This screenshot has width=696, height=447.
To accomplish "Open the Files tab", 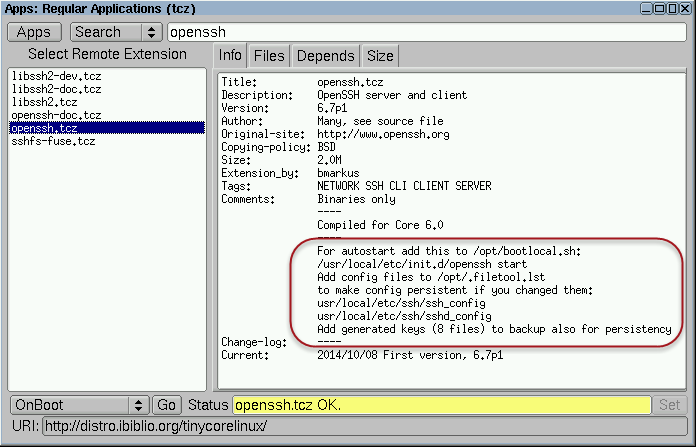I will tap(268, 56).
